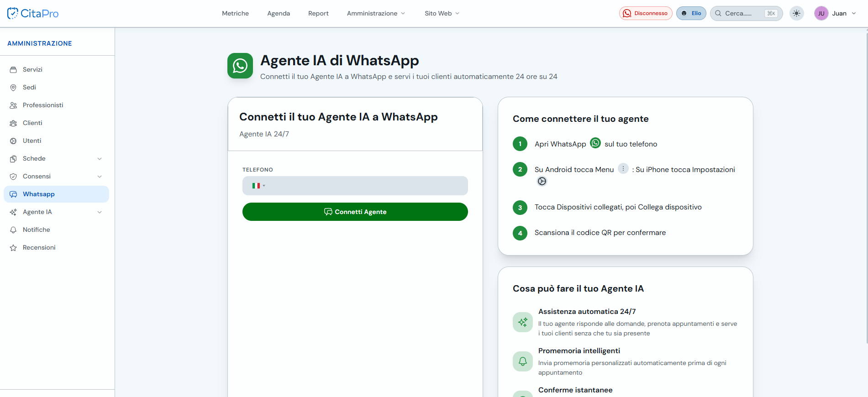
Task: Click the Clienti group icon
Action: click(x=13, y=123)
